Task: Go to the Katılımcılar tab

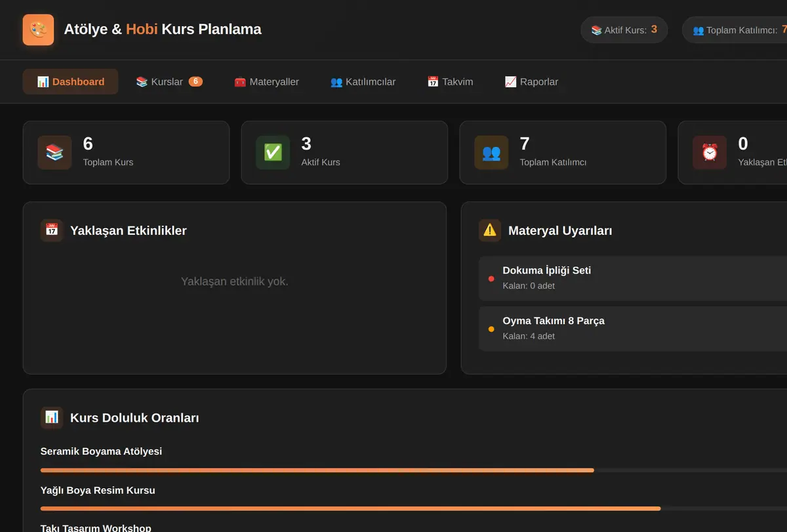Action: point(363,82)
